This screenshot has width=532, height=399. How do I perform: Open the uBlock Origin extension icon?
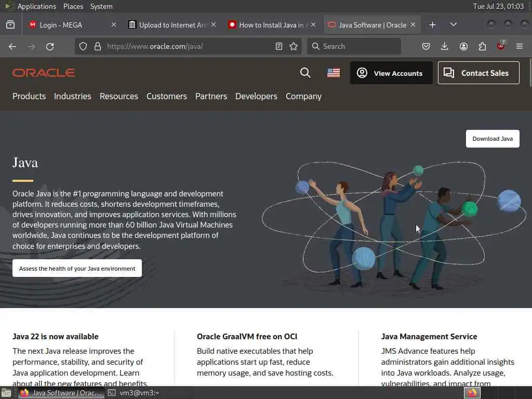click(501, 46)
